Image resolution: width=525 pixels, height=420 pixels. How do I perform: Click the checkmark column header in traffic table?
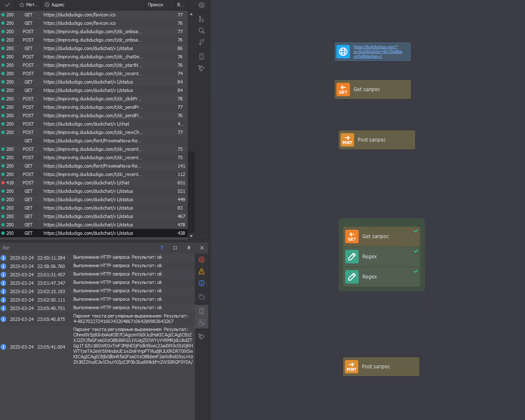tap(8, 5)
